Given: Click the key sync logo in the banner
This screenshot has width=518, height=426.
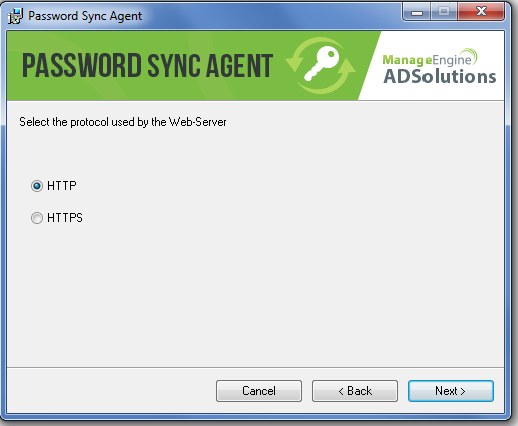Looking at the screenshot, I should [321, 65].
